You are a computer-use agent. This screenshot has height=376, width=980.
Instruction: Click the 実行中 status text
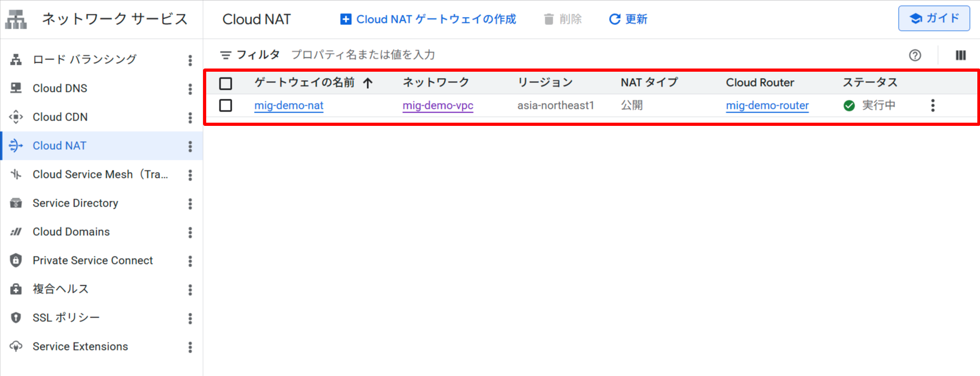coord(878,105)
